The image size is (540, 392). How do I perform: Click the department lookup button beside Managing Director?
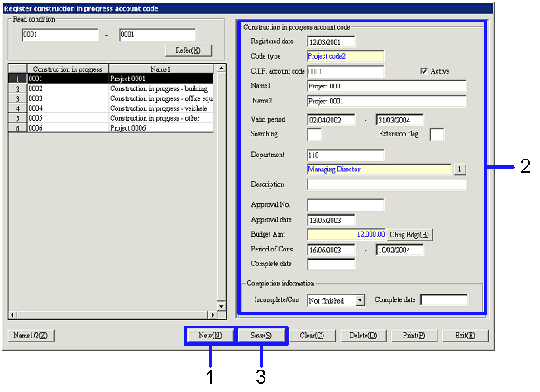pos(459,169)
